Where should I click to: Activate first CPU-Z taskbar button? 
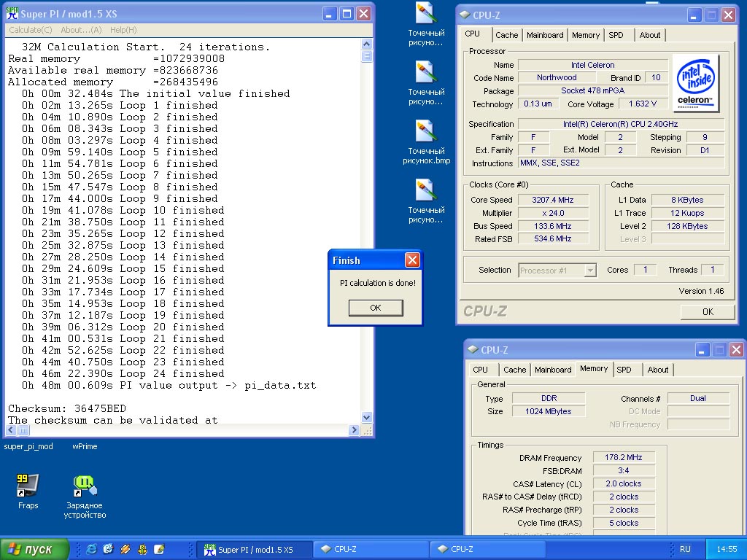pos(371,549)
